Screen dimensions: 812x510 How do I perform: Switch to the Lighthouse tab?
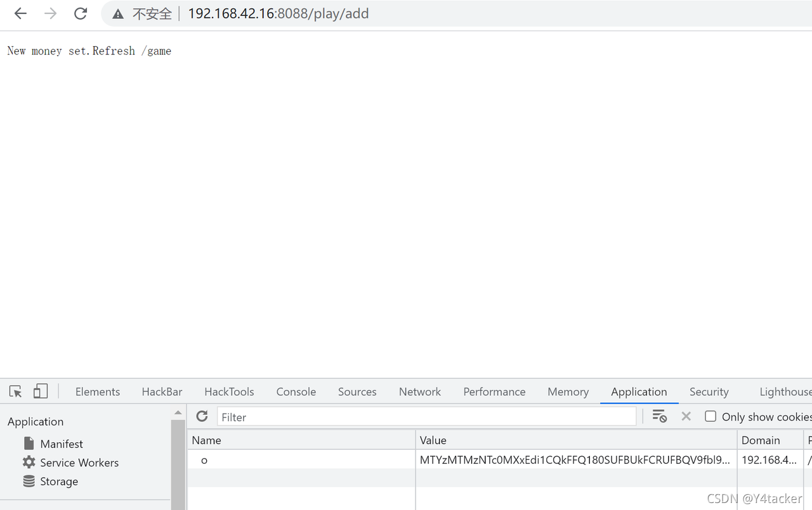coord(785,391)
